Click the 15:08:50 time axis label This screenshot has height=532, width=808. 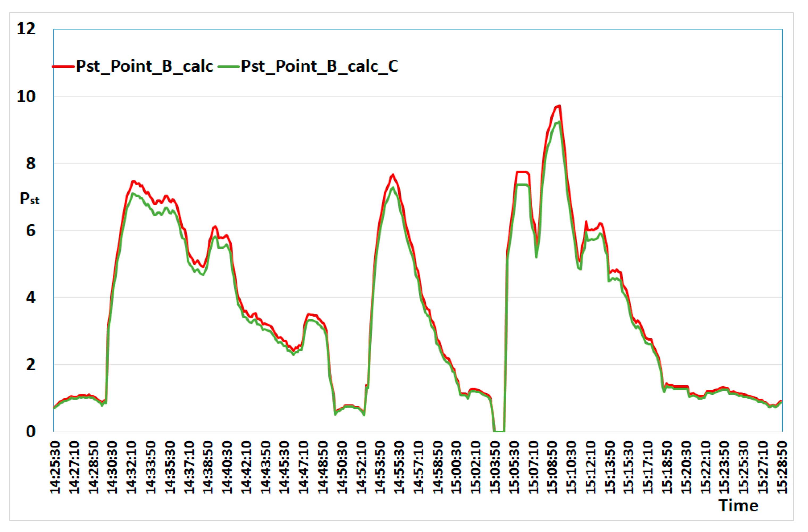pos(552,467)
